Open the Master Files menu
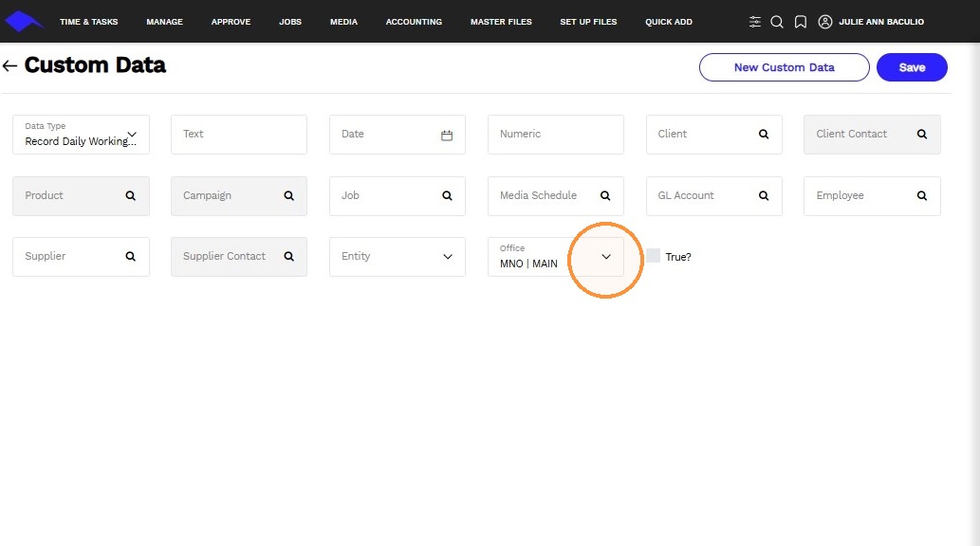Image resolution: width=980 pixels, height=546 pixels. pos(501,22)
